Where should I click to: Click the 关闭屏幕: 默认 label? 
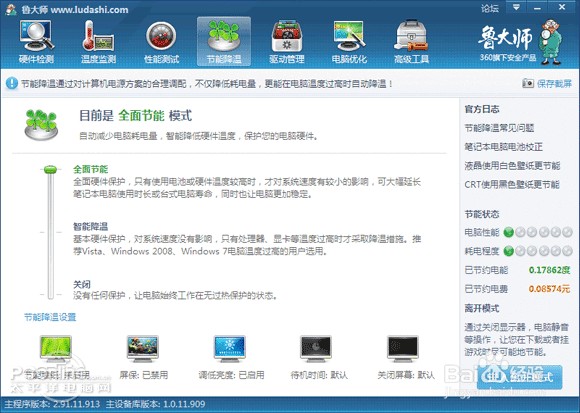tap(406, 375)
